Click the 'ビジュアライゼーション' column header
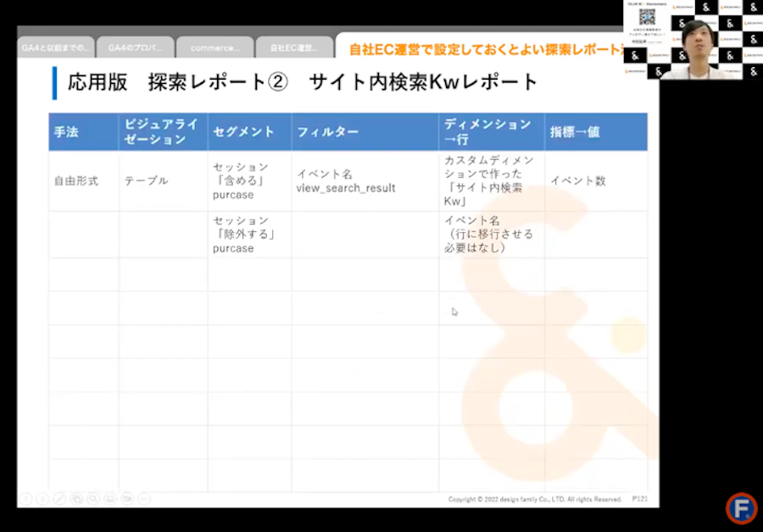Image resolution: width=763 pixels, height=532 pixels. pyautogui.click(x=163, y=132)
